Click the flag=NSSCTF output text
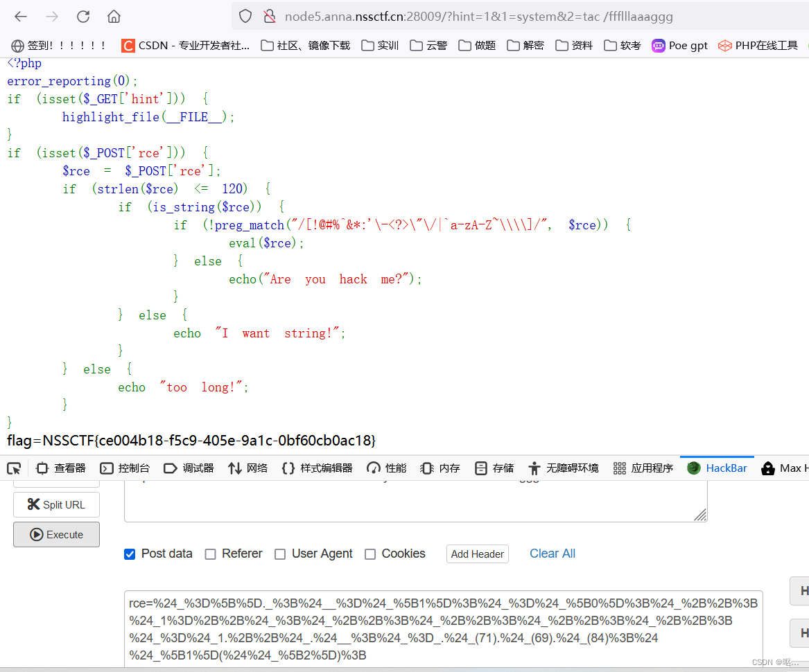 [x=191, y=441]
